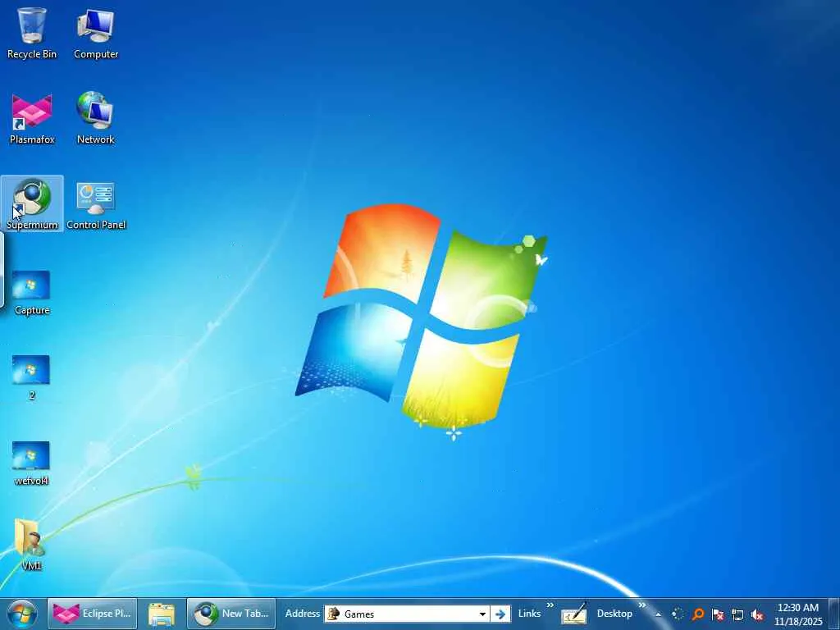Click the Address toolbar input showing Games
The width and height of the screenshot is (840, 630).
tap(407, 614)
